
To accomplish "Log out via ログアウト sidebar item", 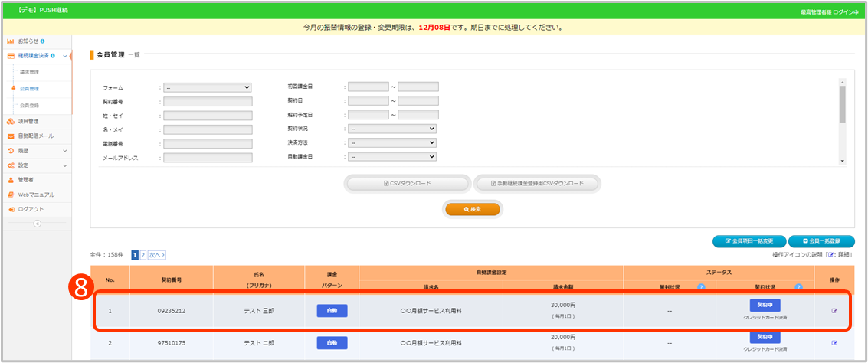I will coord(31,209).
